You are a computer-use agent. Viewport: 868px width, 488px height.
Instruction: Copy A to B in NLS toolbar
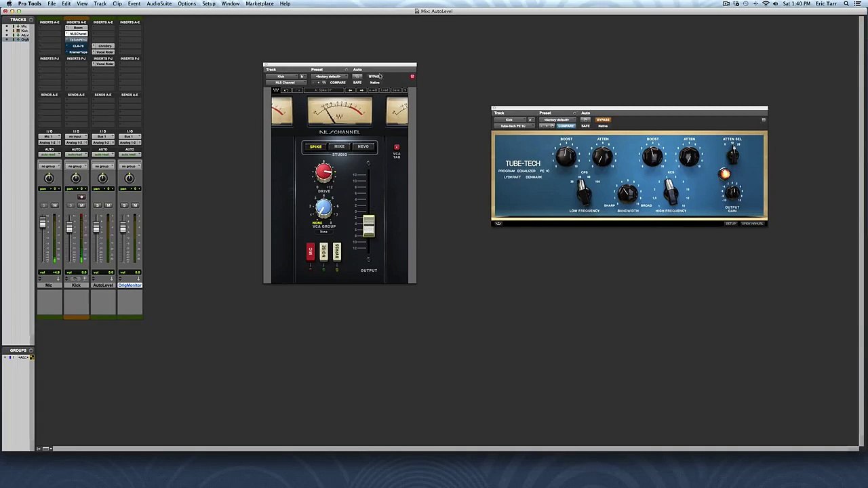pyautogui.click(x=373, y=90)
